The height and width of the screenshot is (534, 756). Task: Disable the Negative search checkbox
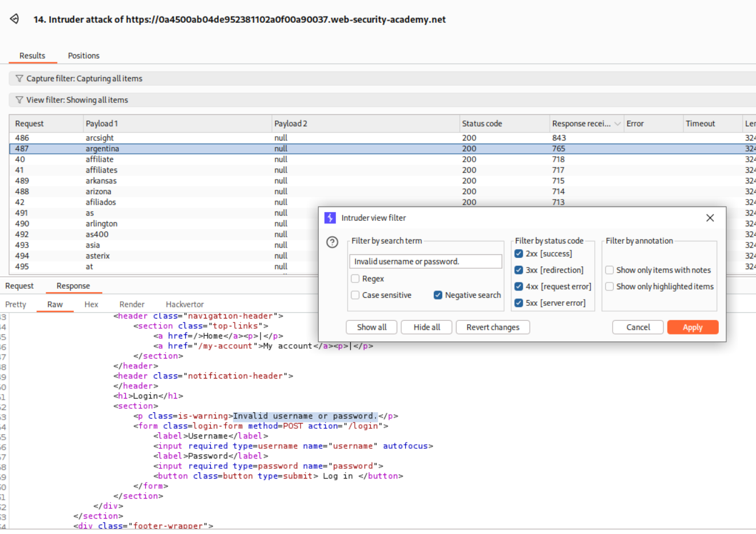[x=438, y=296]
